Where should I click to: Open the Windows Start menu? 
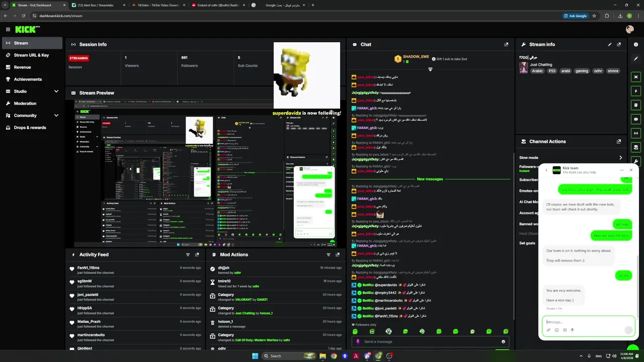tap(255, 356)
